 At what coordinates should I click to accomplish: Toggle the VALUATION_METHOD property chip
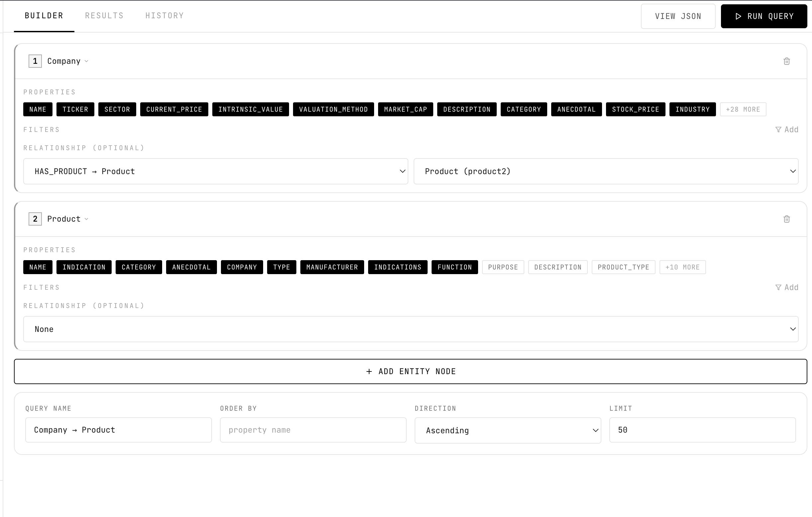[x=334, y=109]
